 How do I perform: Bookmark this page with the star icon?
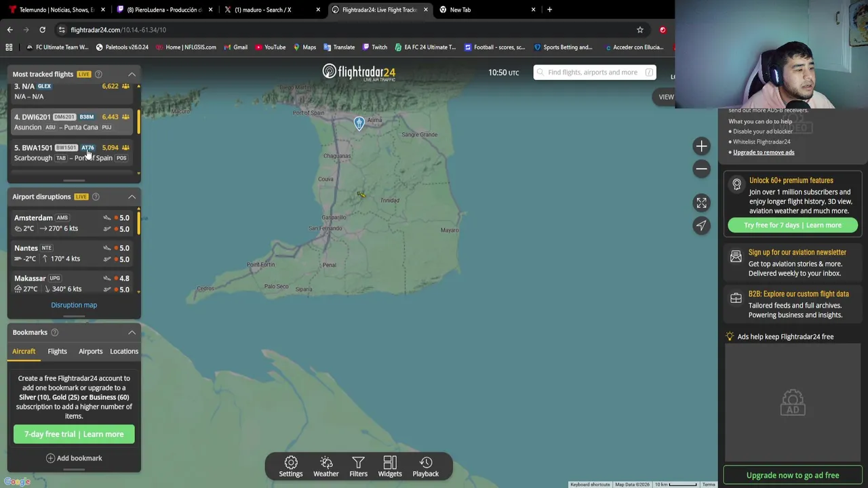639,30
